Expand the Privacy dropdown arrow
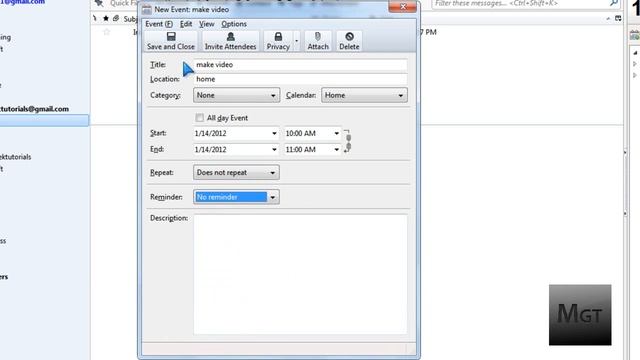Viewport: 640px width, 360px height. (297, 41)
